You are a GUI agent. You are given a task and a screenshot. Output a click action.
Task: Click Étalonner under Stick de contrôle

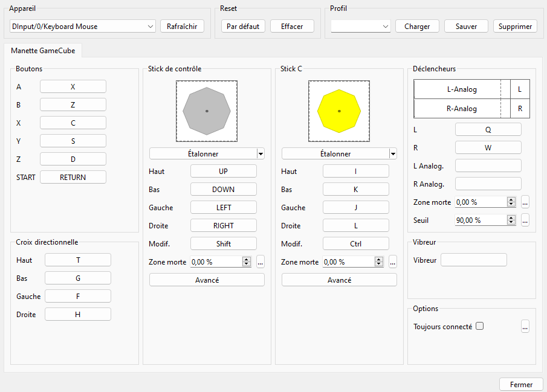203,154
